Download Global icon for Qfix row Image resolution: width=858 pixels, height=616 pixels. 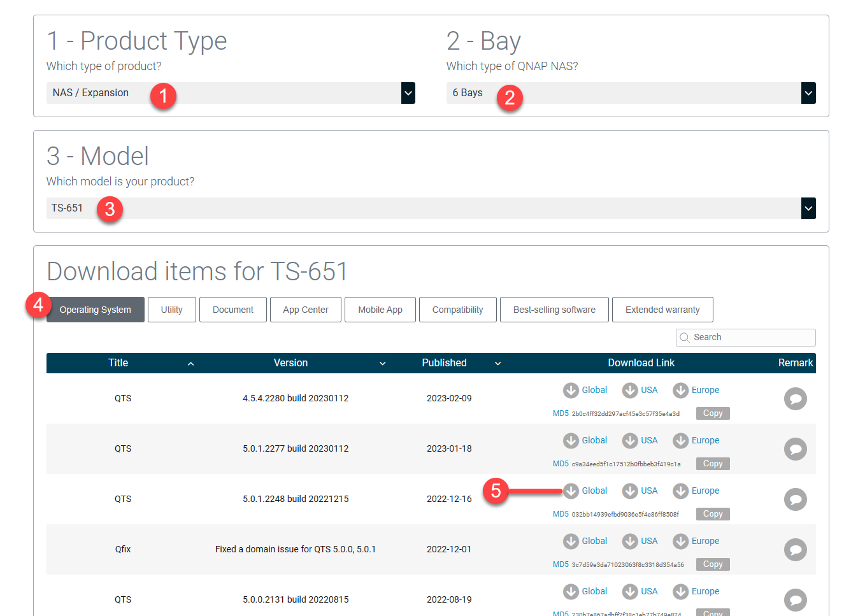point(571,541)
